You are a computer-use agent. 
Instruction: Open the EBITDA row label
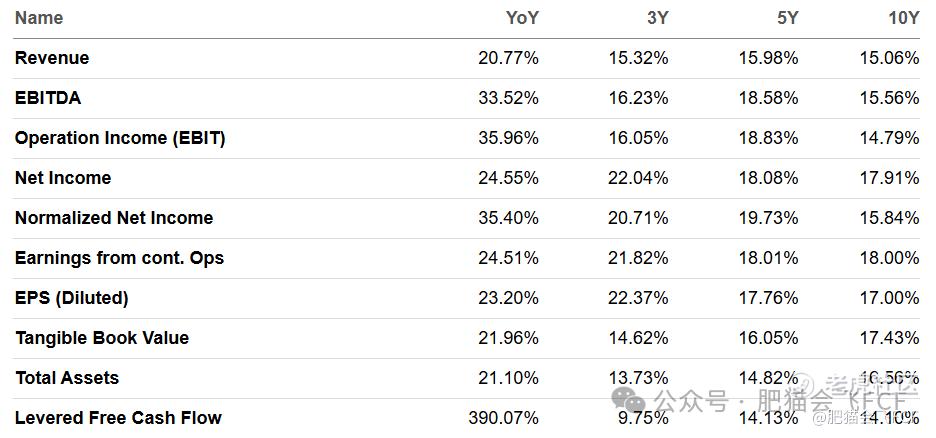[x=48, y=98]
